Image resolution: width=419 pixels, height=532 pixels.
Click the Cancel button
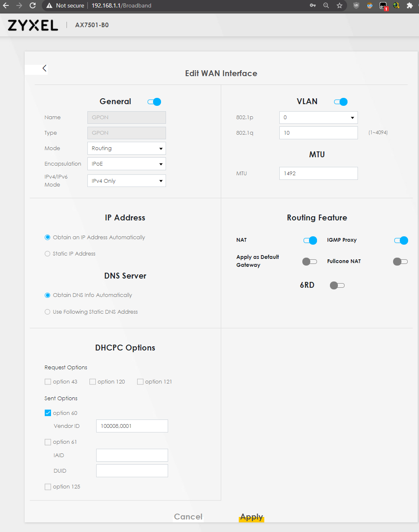(x=188, y=517)
